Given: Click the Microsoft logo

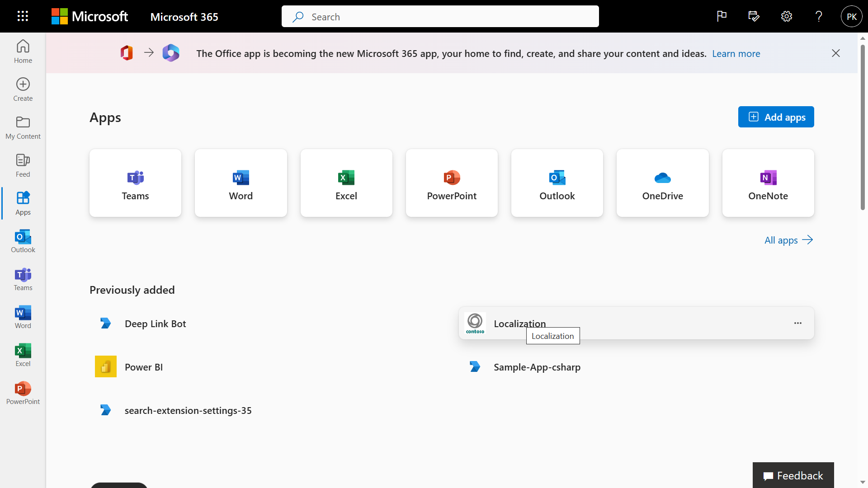Looking at the screenshot, I should (90, 16).
